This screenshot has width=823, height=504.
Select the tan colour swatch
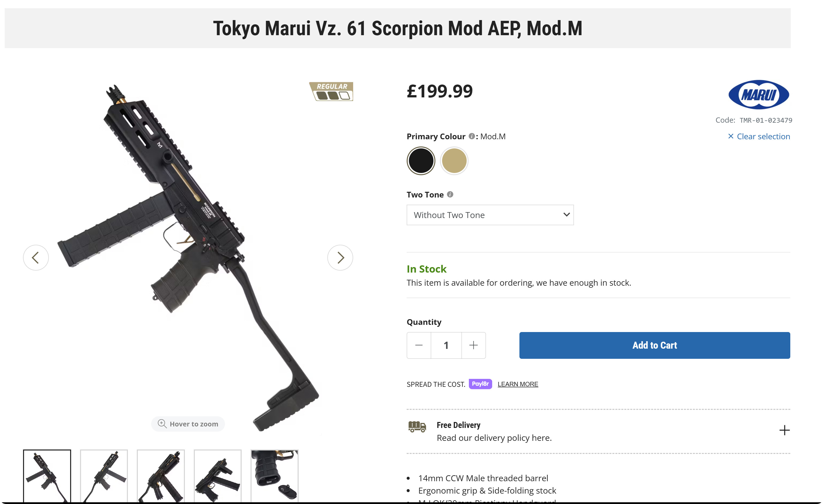tap(454, 161)
